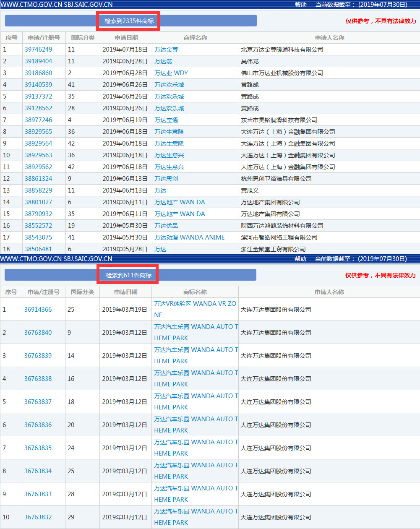Select applicant 浙江金聚堂工贸有限公司
Screen dimensions: 420x529
pos(273,249)
